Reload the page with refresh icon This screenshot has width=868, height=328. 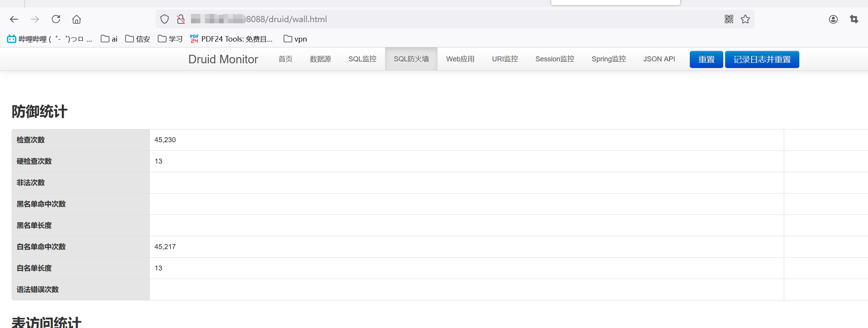[x=56, y=19]
